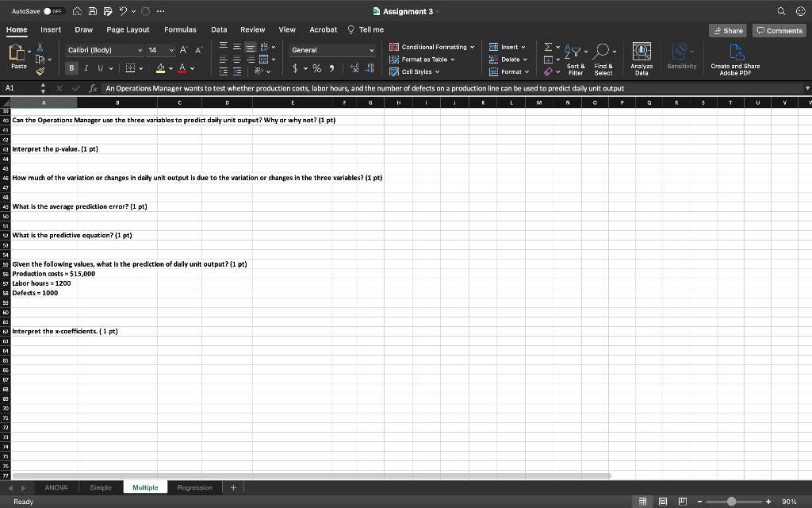Adjust the zoom slider
The image size is (812, 508).
point(730,502)
